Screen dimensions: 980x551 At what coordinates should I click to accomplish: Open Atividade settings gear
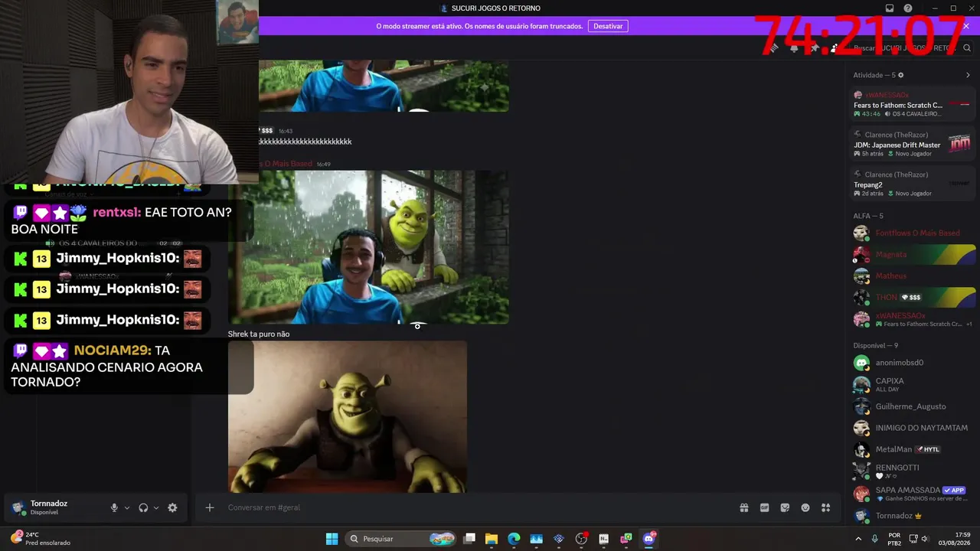click(900, 75)
